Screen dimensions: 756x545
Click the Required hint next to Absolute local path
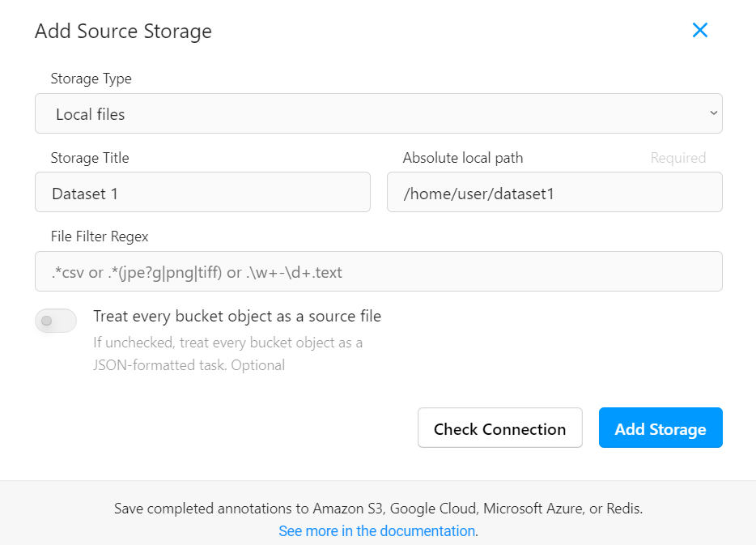678,157
